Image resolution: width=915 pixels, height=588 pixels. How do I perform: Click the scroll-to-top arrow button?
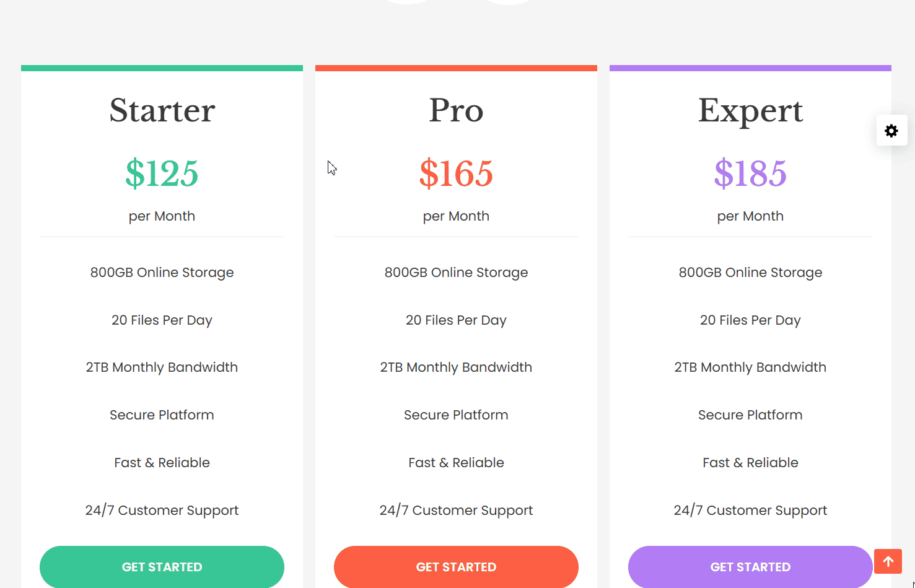point(888,561)
